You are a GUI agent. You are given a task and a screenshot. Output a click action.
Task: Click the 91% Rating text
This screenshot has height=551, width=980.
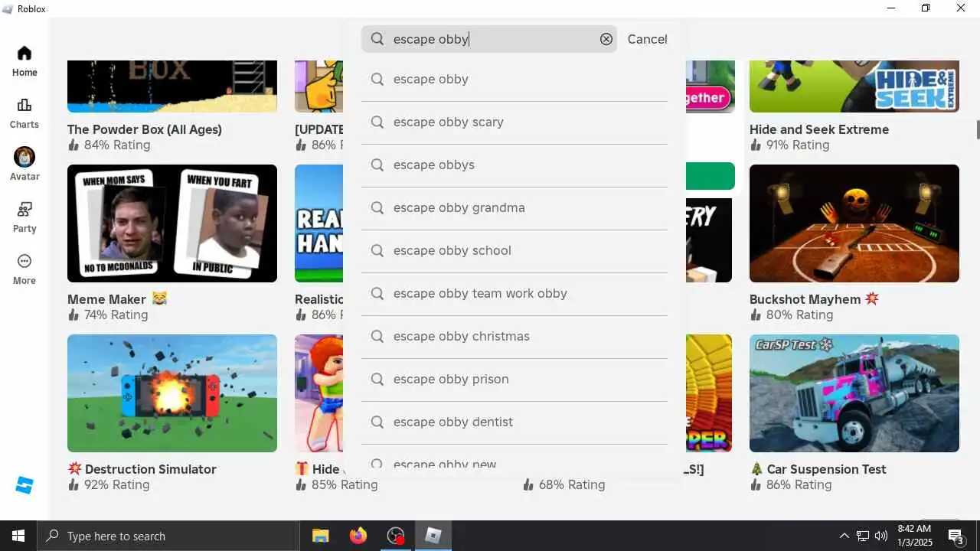pyautogui.click(x=799, y=145)
